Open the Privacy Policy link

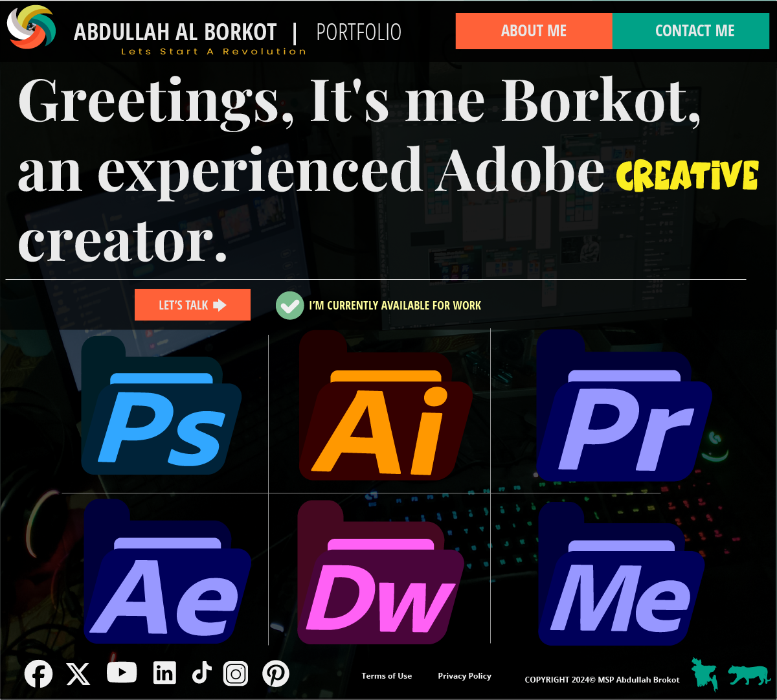click(464, 676)
